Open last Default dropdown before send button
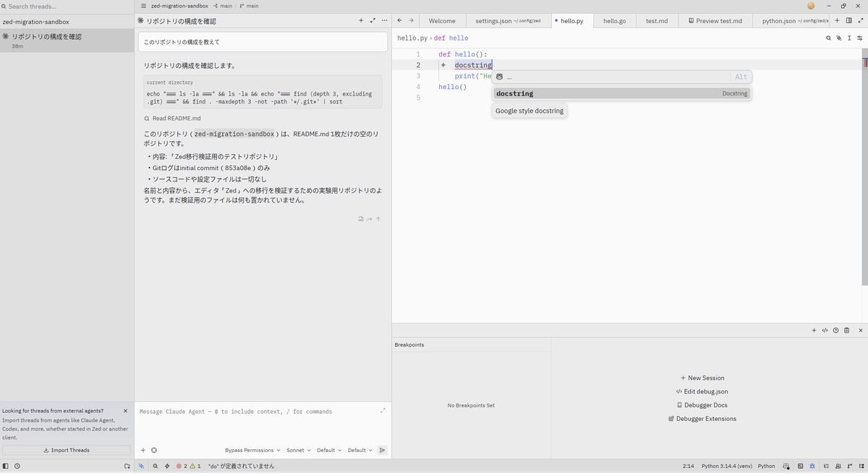Image resolution: width=868 pixels, height=476 pixels. pos(360,450)
